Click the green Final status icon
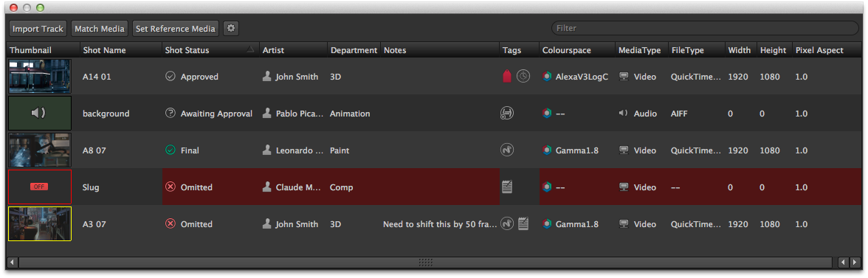 click(x=170, y=150)
